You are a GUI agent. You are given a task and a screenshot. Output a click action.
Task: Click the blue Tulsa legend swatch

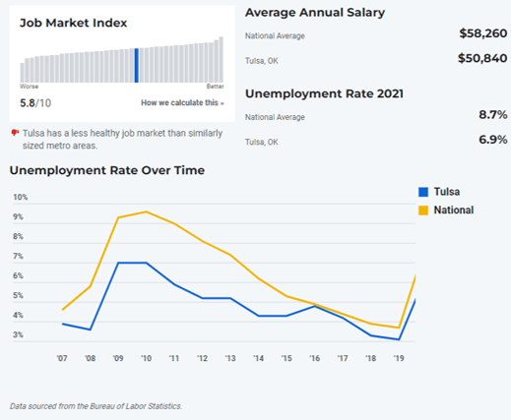click(423, 192)
